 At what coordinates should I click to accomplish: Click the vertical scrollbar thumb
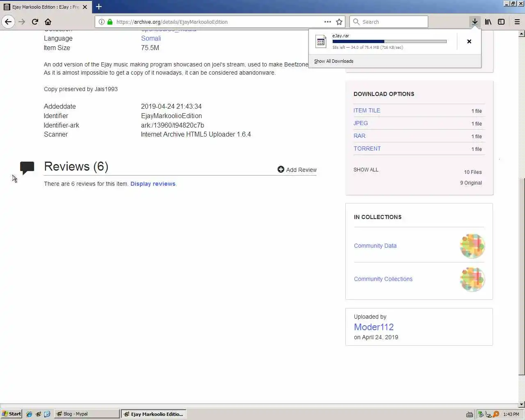(522, 276)
